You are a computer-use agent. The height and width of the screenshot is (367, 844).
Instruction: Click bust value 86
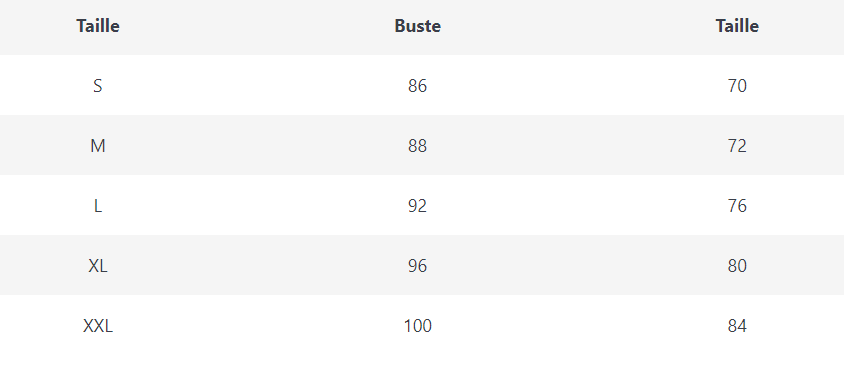point(417,86)
